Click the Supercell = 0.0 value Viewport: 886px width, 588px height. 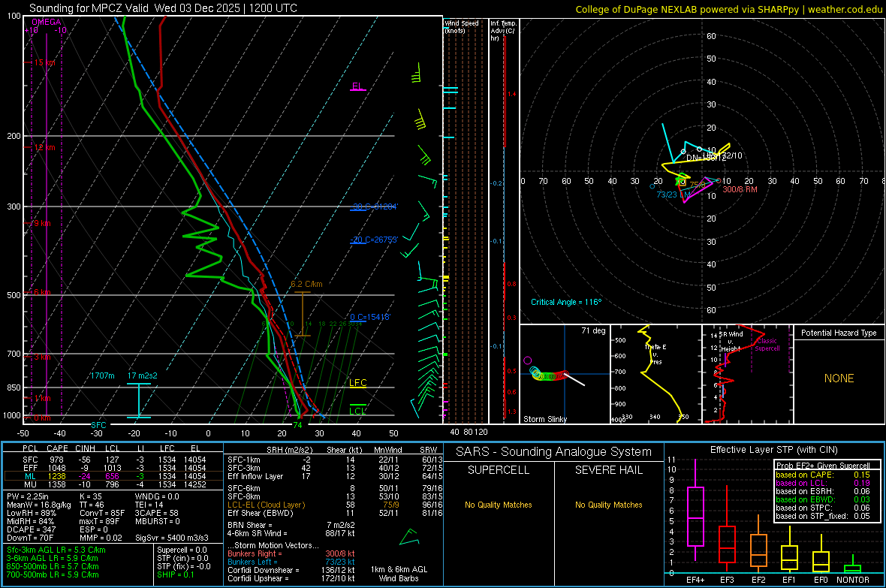[182, 550]
